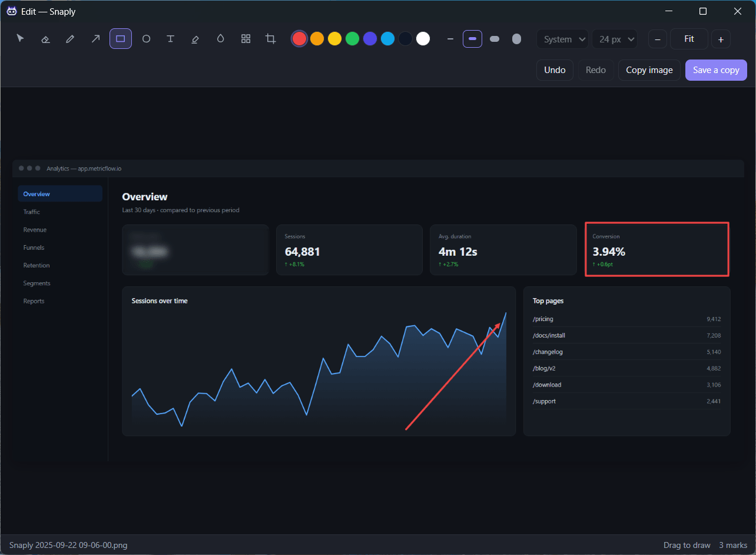Click the Avg. duration 4m 12s value

pyautogui.click(x=457, y=252)
